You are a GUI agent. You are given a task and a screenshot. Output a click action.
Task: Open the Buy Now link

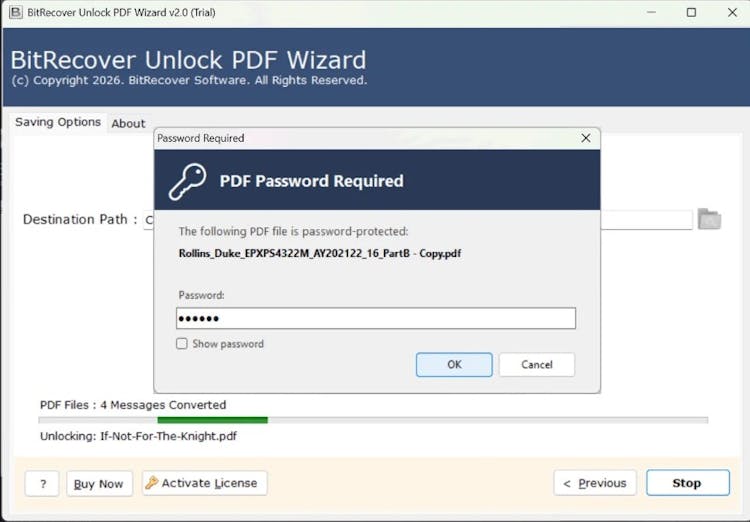(99, 484)
